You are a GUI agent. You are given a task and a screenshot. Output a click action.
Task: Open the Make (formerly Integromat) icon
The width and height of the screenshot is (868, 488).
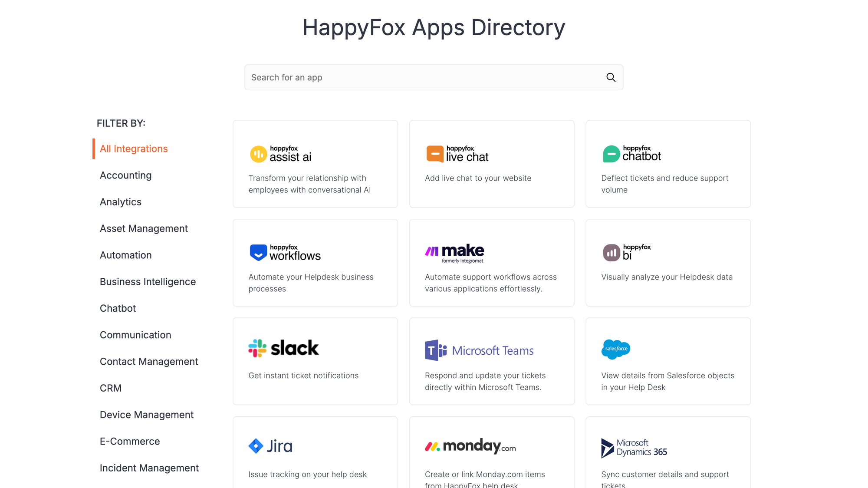click(454, 253)
